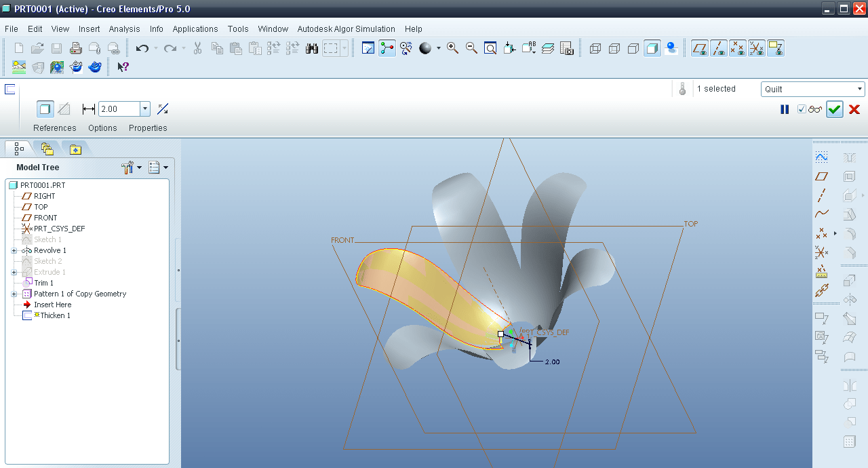Click the Datum Plane tool icon

tap(821, 176)
